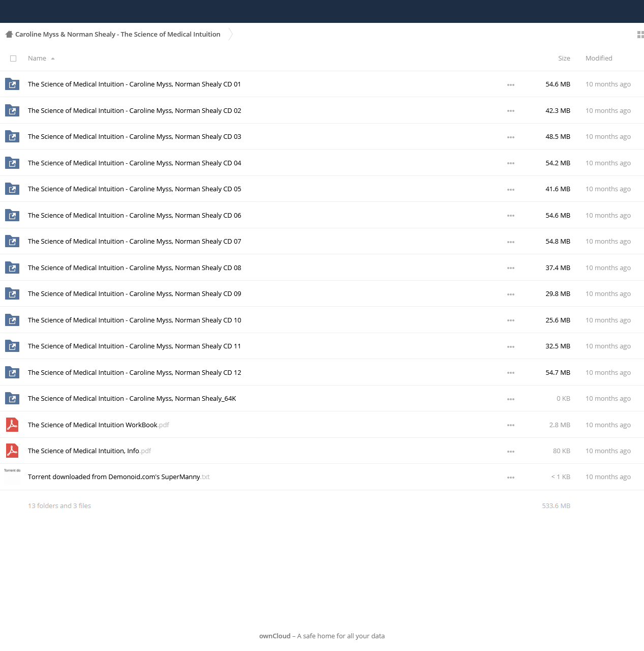Open the more-actions menu for CD 08
Image resolution: width=644 pixels, height=651 pixels.
(x=511, y=268)
